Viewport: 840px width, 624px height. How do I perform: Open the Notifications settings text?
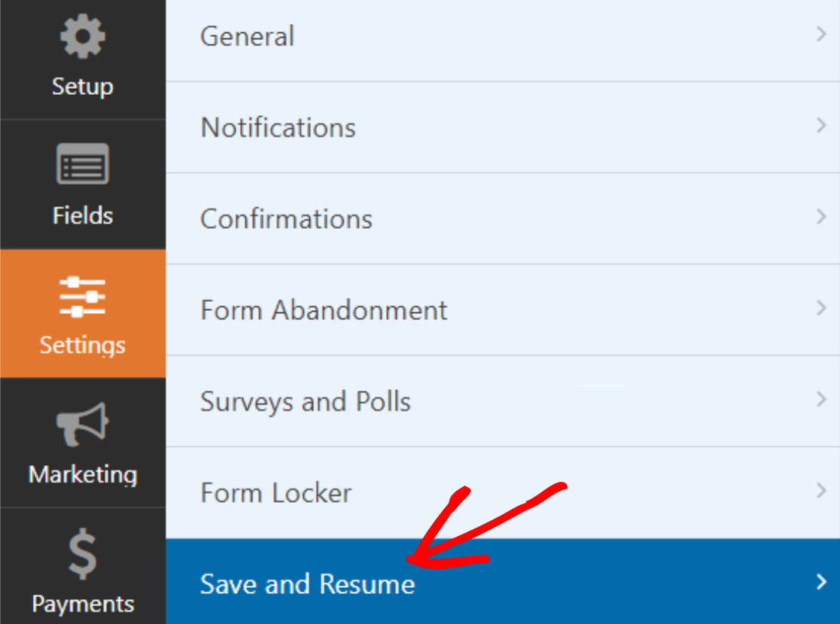(x=278, y=128)
